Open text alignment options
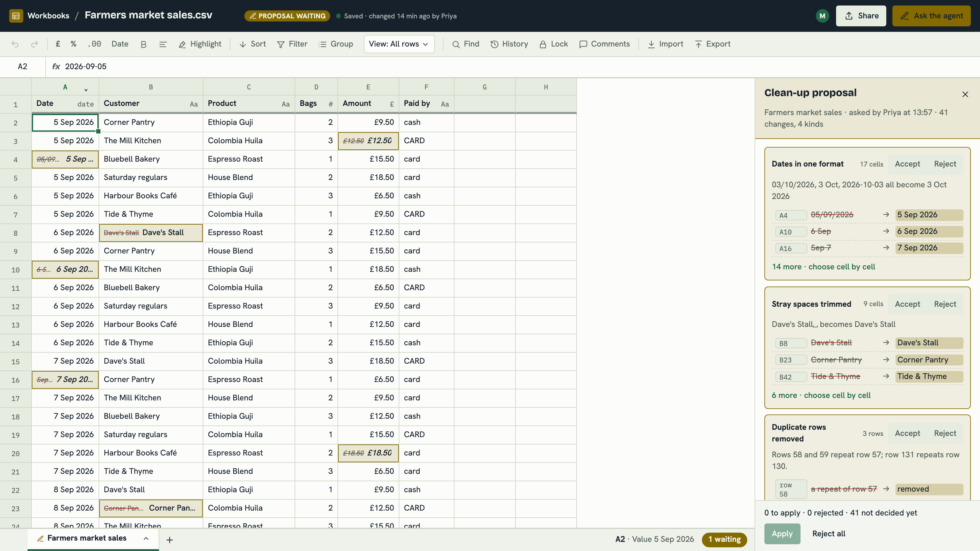Screen dimensions: 980x551 [163, 44]
